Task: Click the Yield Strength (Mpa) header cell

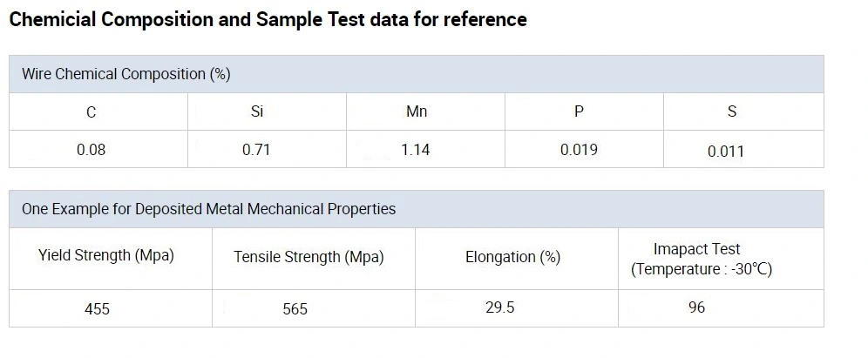Action: coord(106,256)
